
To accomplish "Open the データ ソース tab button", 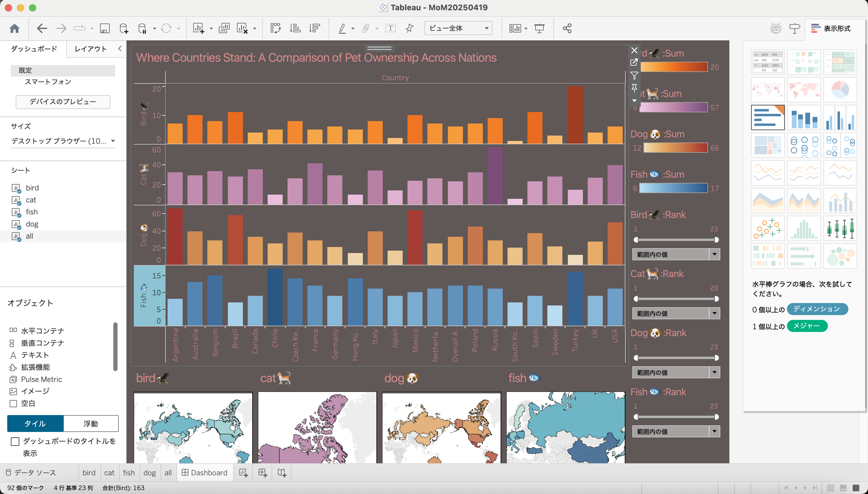I will (31, 473).
